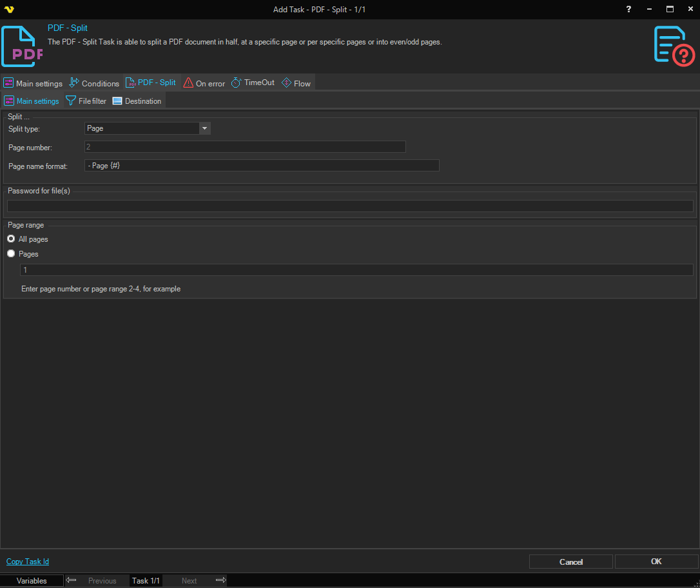Click the Page name format text field
This screenshot has width=700, height=588.
tap(262, 166)
